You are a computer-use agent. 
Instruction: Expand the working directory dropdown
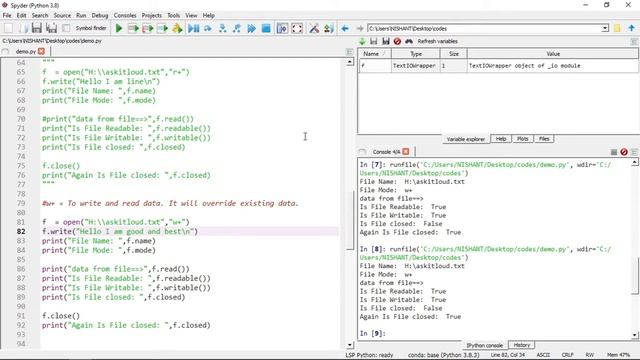[605, 28]
